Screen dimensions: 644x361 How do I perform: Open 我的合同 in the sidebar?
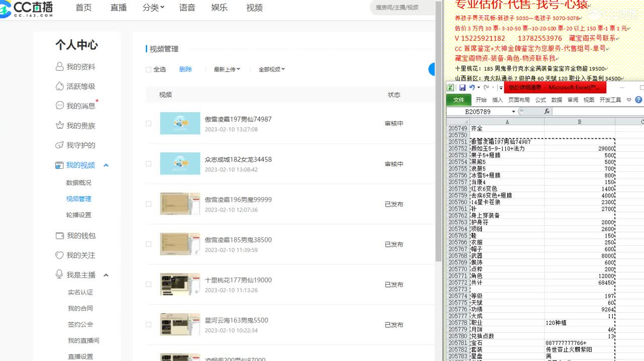(x=80, y=309)
